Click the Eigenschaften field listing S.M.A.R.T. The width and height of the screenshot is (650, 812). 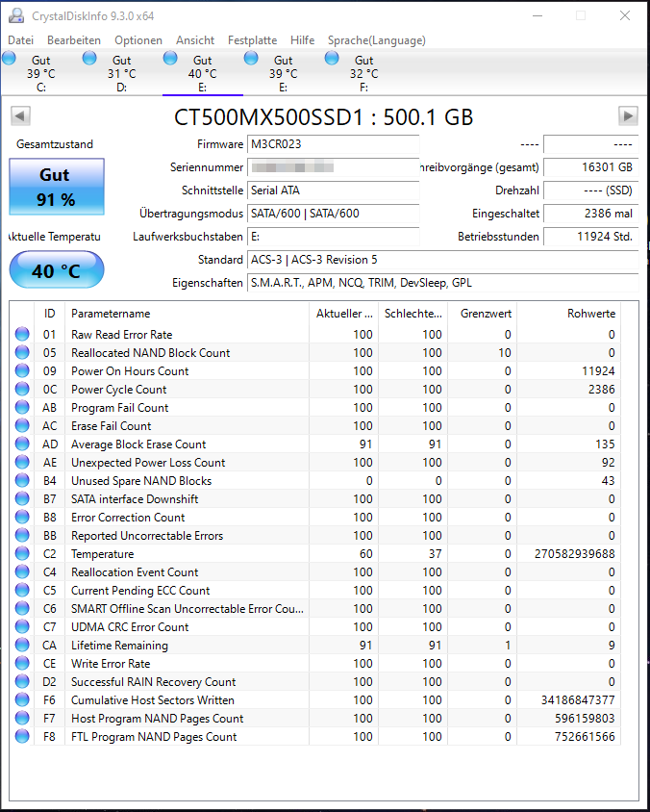[x=442, y=283]
